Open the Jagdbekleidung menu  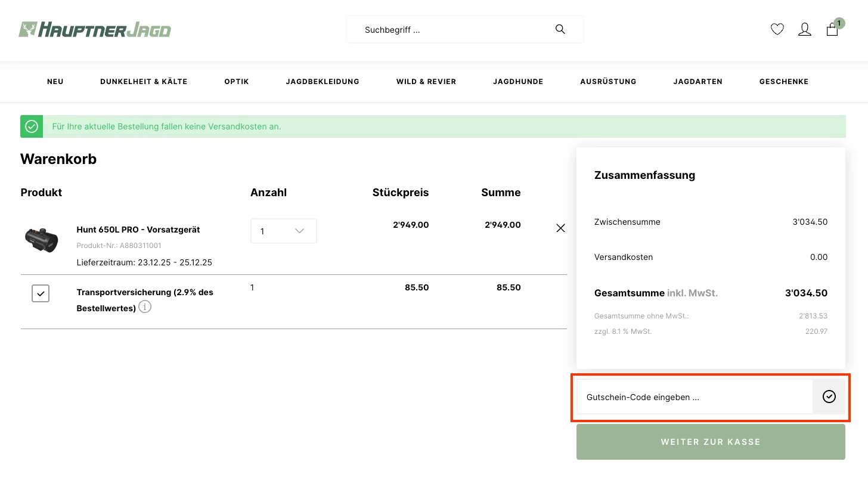click(x=323, y=82)
